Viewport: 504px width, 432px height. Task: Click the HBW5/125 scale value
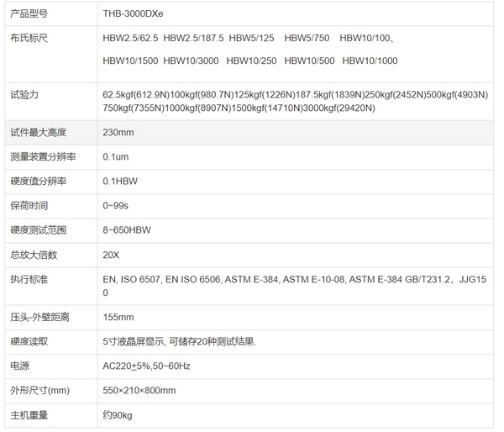(251, 39)
